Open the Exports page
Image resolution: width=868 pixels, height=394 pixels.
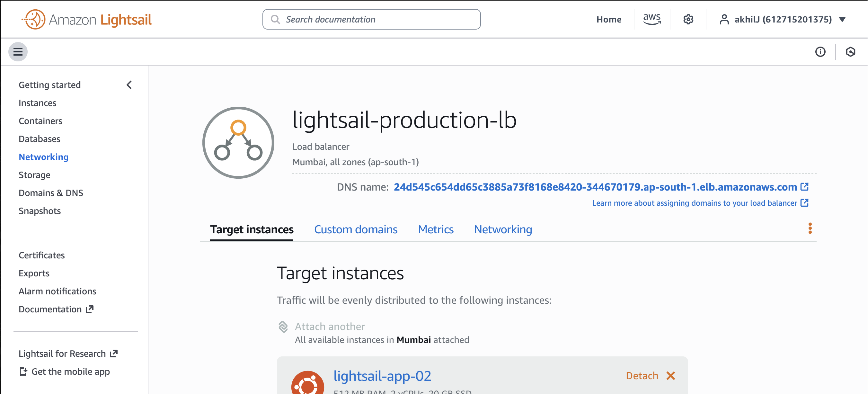tap(34, 273)
